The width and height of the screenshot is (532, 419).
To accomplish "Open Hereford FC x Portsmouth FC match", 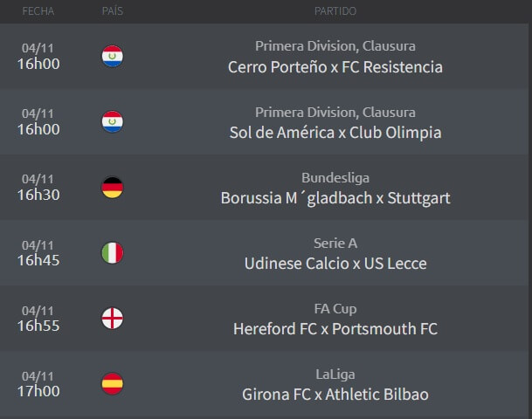I will pyautogui.click(x=335, y=329).
